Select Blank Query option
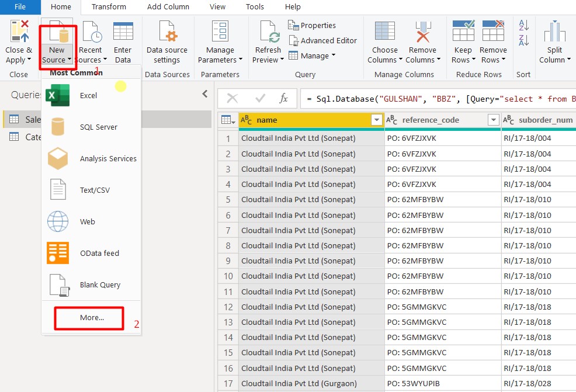Image resolution: width=576 pixels, height=392 pixels. pyautogui.click(x=91, y=285)
